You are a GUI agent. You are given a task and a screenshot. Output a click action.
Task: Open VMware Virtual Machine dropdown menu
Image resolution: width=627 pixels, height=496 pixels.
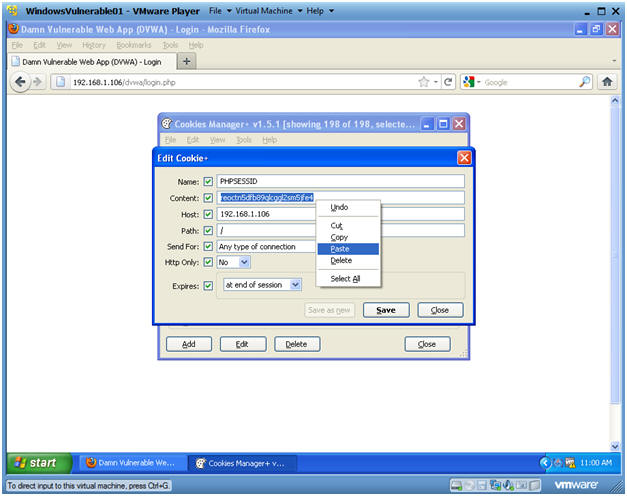pos(269,11)
